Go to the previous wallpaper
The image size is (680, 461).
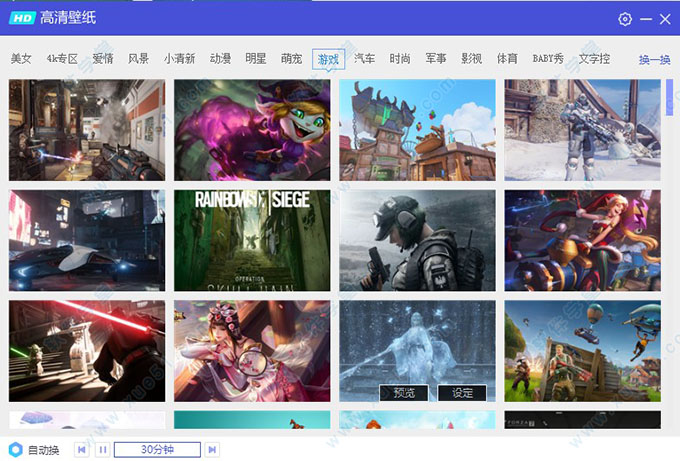[81, 450]
